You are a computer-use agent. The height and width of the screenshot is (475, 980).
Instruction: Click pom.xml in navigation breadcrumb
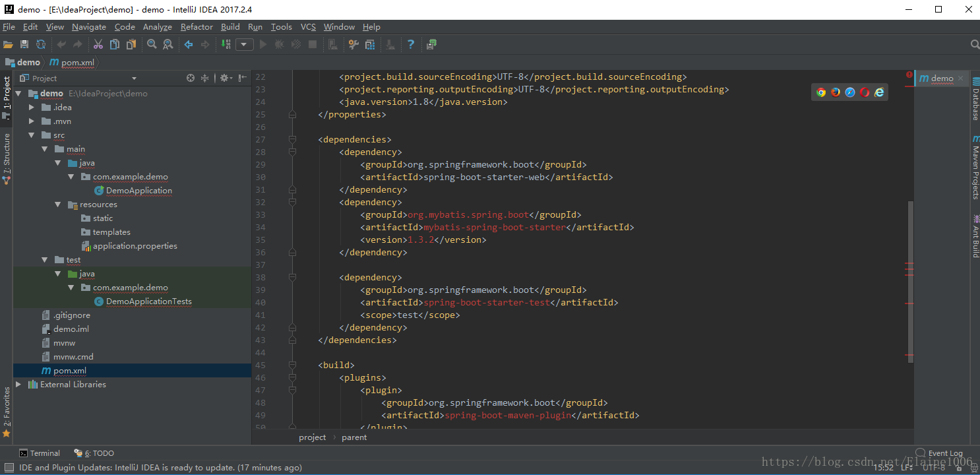pyautogui.click(x=72, y=63)
